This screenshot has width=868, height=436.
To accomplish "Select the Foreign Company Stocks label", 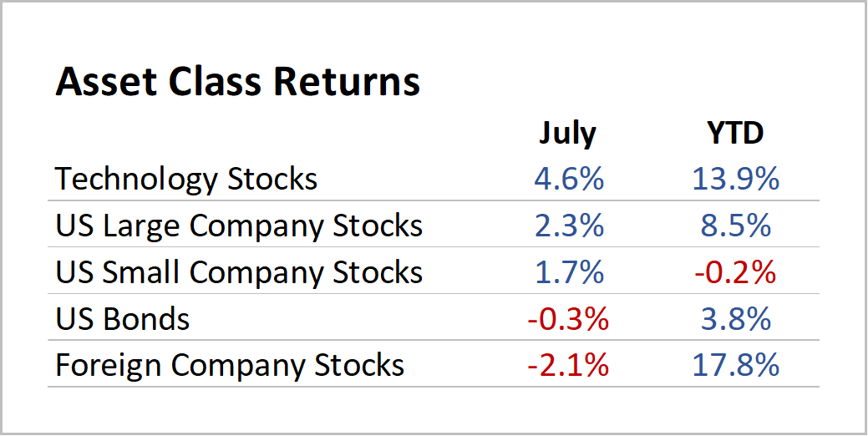I will point(230,365).
